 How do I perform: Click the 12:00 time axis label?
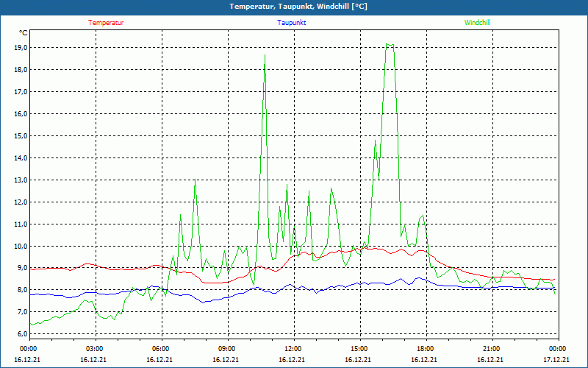(x=293, y=349)
